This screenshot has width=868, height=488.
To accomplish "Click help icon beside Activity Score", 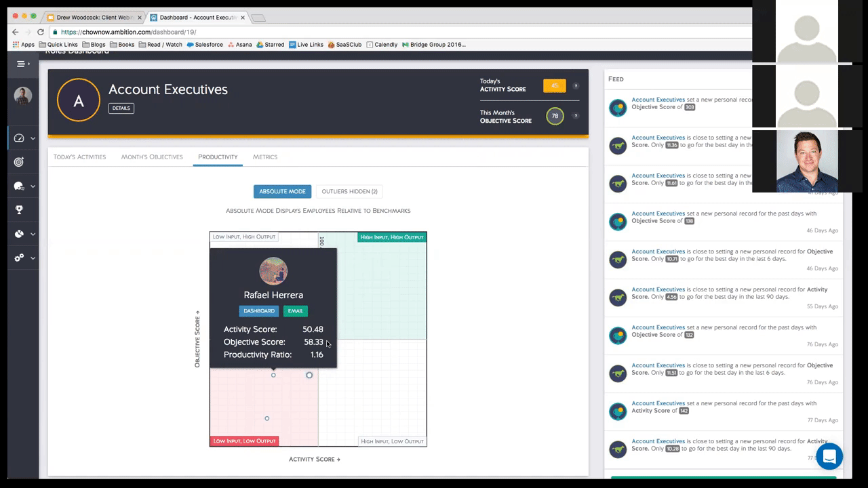I will pos(576,86).
